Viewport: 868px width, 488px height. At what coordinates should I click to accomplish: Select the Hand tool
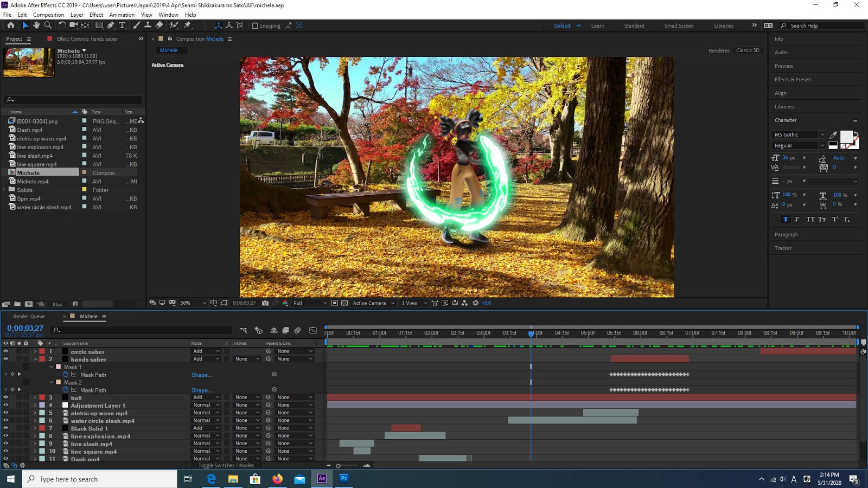36,25
